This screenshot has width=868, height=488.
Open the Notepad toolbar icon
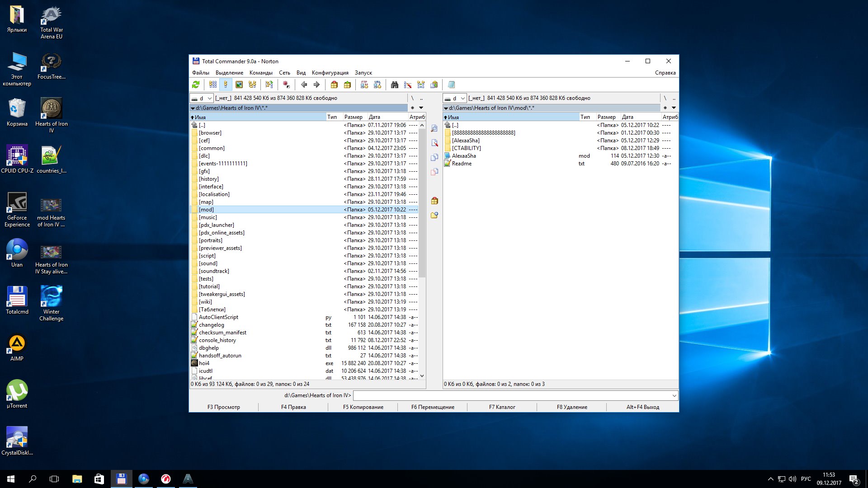point(451,84)
